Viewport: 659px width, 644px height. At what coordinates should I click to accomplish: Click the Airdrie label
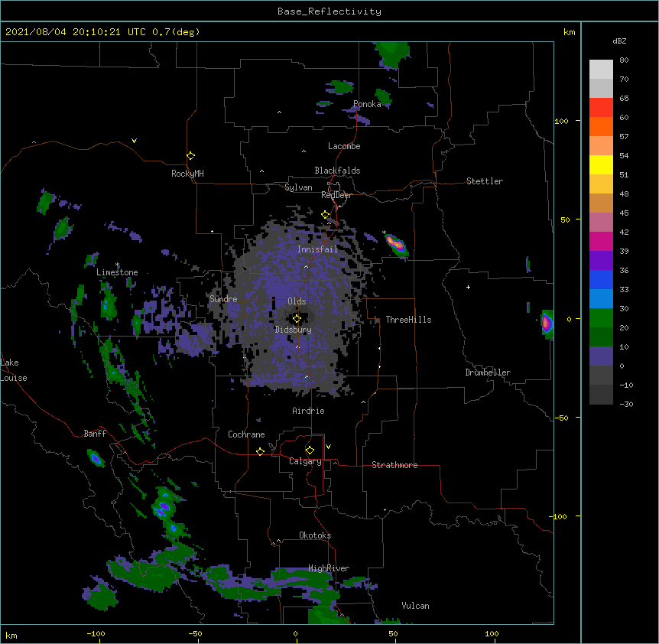click(x=309, y=411)
